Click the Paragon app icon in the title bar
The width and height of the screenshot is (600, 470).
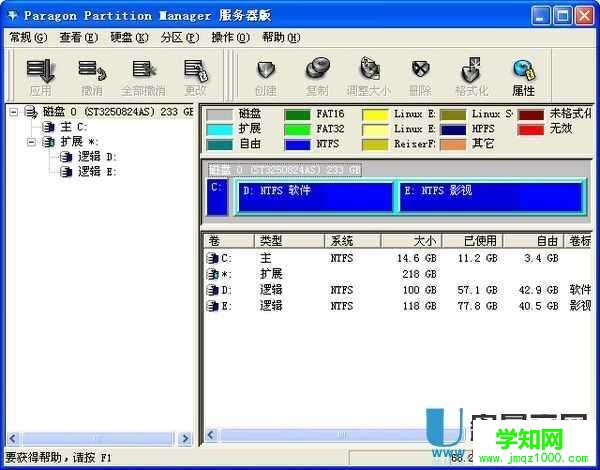pyautogui.click(x=13, y=16)
